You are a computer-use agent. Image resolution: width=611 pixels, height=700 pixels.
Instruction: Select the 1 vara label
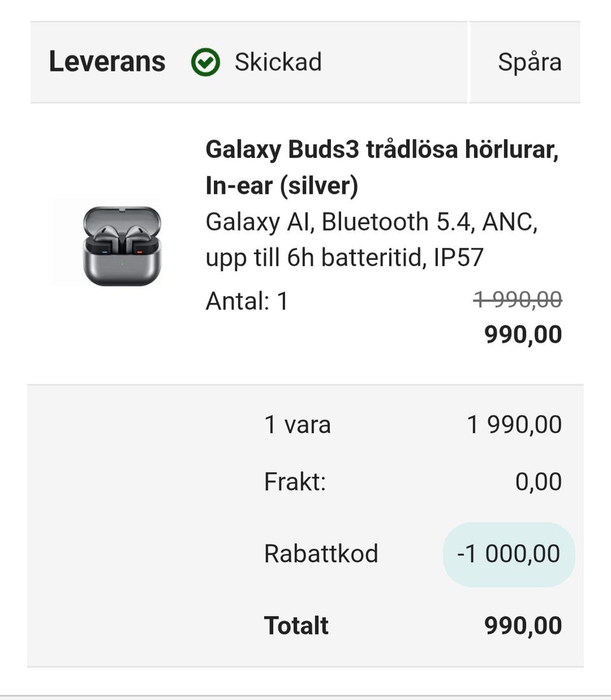297,425
